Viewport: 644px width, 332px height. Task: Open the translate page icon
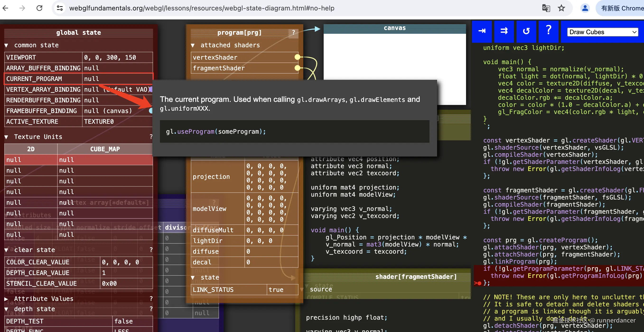coord(546,8)
